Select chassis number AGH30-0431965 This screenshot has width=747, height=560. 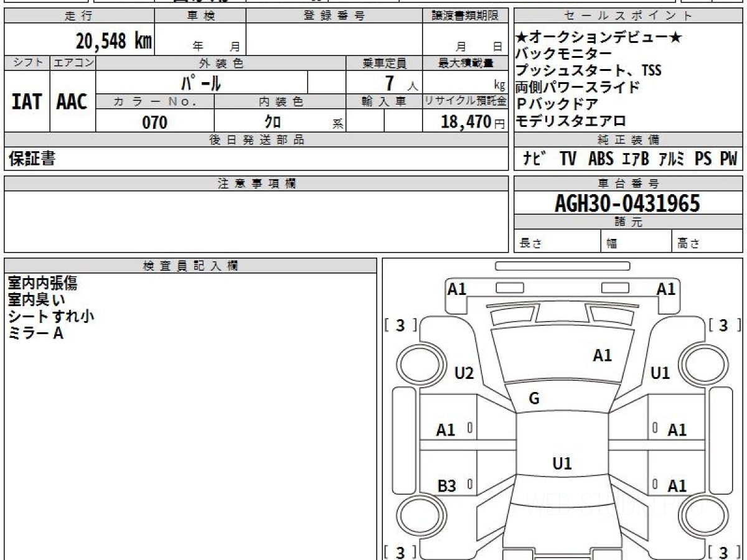coord(627,203)
